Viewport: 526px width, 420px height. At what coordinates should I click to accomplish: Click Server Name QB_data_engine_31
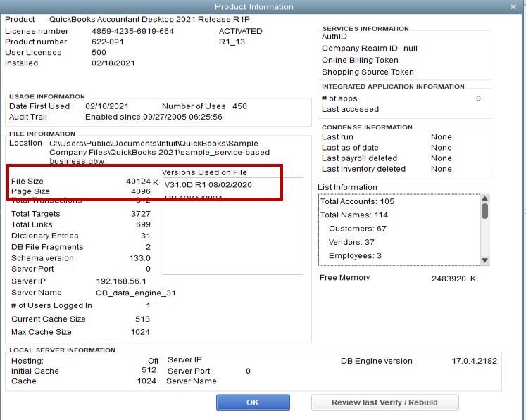(x=135, y=293)
